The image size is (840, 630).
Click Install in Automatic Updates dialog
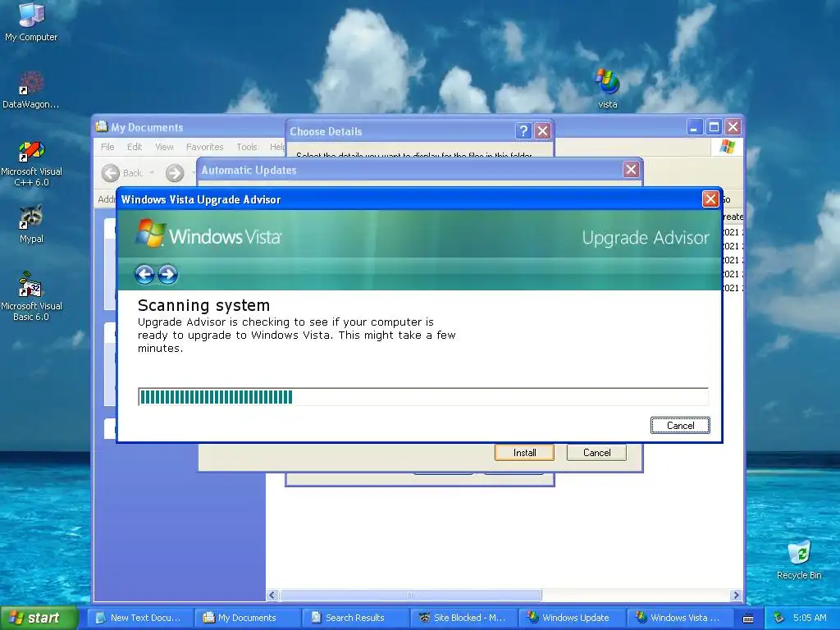[524, 453]
